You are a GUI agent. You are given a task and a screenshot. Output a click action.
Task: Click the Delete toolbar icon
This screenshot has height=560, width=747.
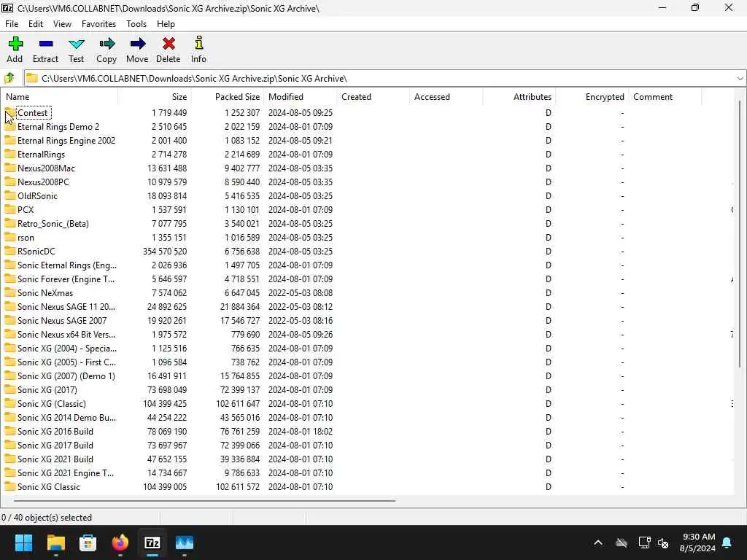point(169,50)
